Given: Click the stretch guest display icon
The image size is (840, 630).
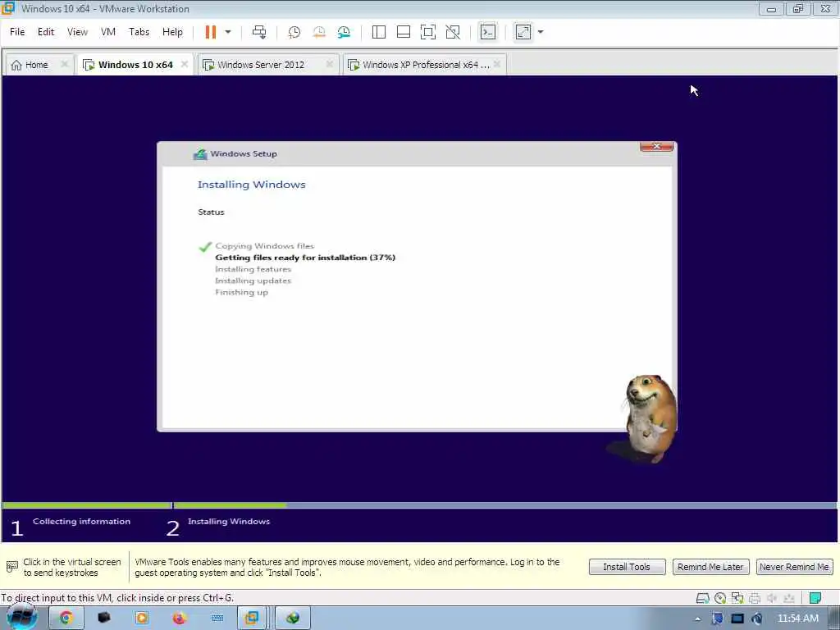Looking at the screenshot, I should pos(523,32).
